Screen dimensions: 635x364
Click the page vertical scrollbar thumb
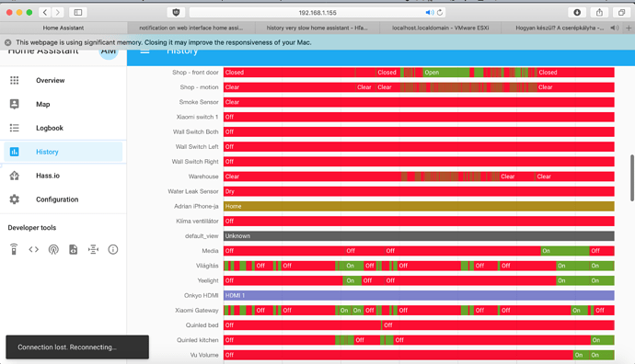(x=631, y=177)
